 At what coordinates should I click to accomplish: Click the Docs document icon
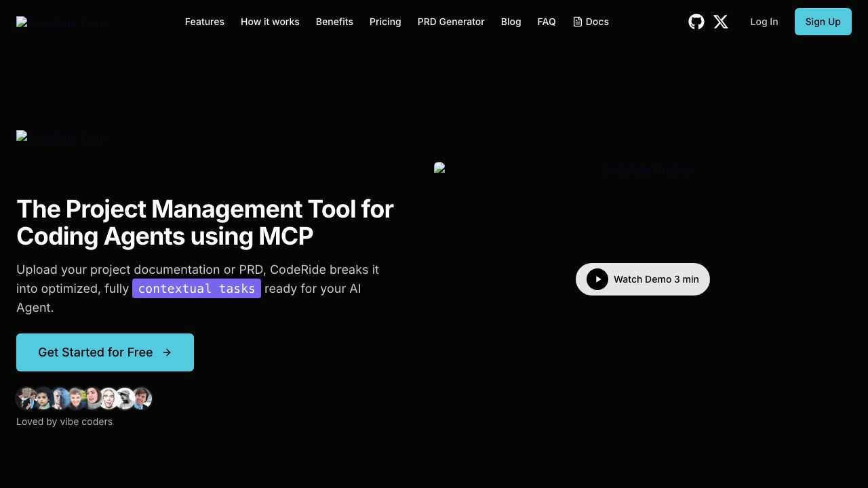(578, 22)
